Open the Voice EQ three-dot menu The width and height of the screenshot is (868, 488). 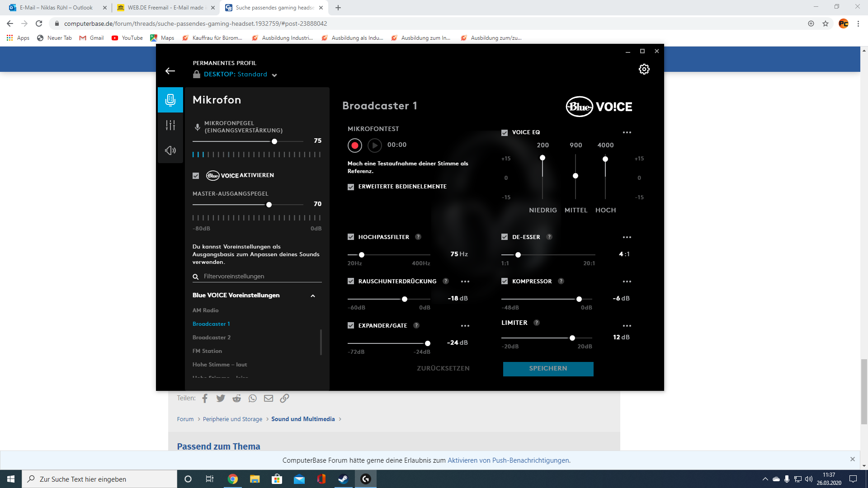627,132
